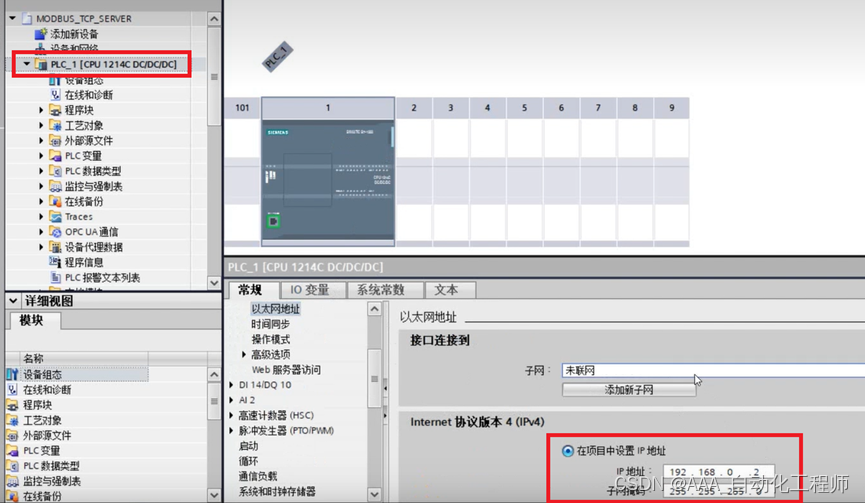Open the 子网 dropdown showing 未联网
This screenshot has height=503, width=865.
click(713, 371)
